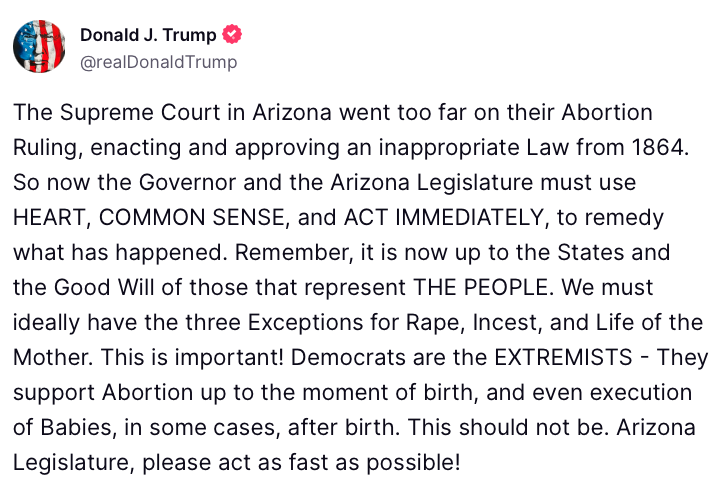Click the word Remember in the post
This screenshot has width=727, height=489.
291,253
